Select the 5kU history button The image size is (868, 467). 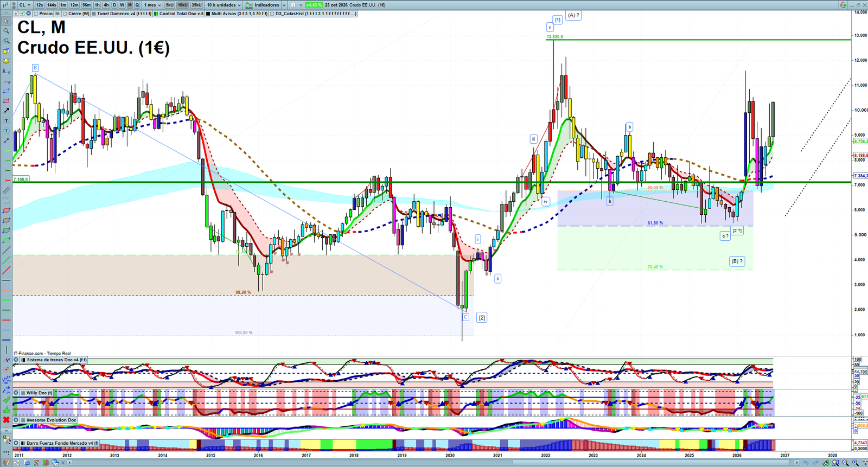click(170, 5)
